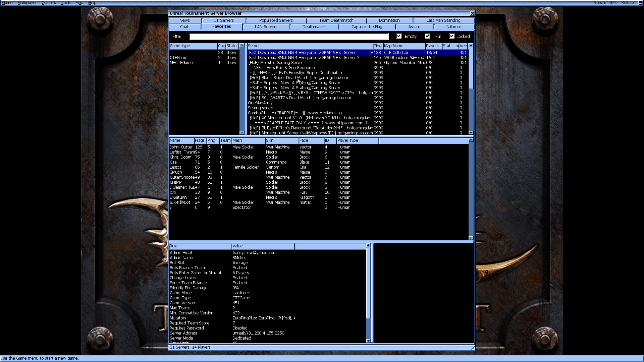Sort rules list by Rule header

click(x=200, y=246)
